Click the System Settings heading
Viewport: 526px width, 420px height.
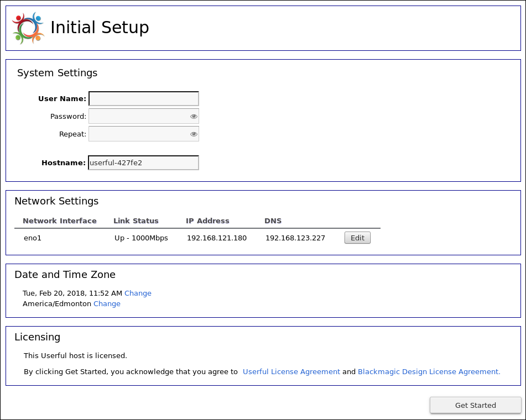pyautogui.click(x=58, y=73)
